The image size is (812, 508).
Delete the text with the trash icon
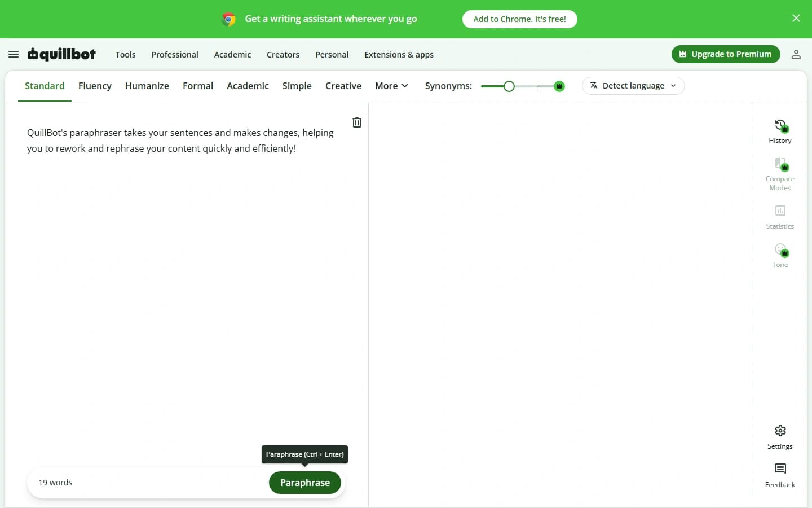(x=357, y=122)
